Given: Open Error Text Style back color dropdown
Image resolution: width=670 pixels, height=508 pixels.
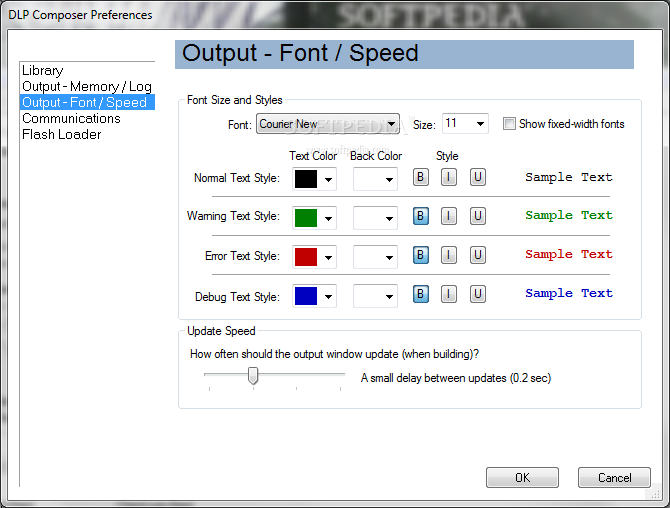Looking at the screenshot, I should click(375, 257).
